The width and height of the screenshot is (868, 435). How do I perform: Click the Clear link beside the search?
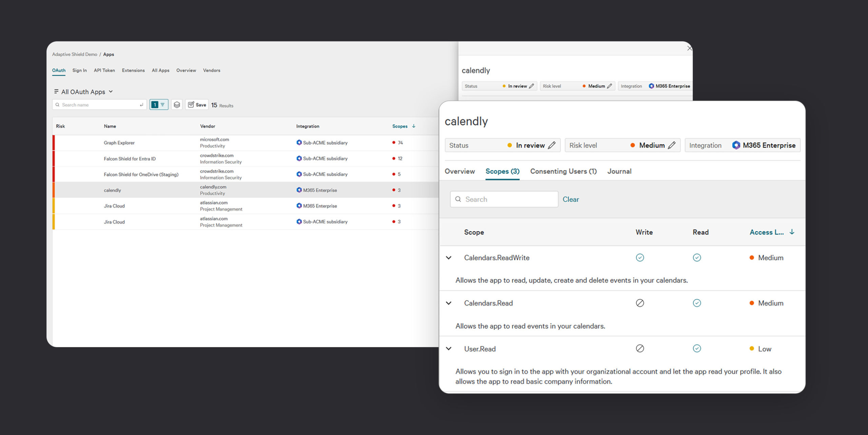tap(571, 200)
